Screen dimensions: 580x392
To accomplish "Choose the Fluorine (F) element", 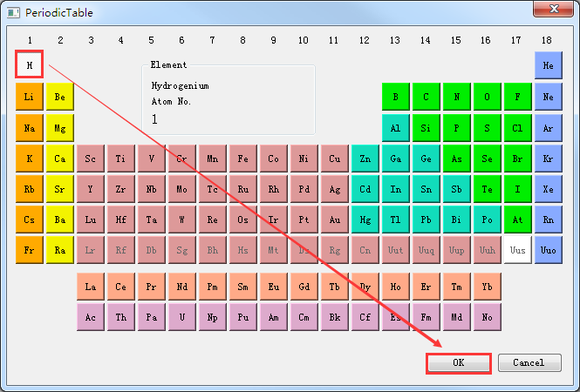I will (518, 97).
